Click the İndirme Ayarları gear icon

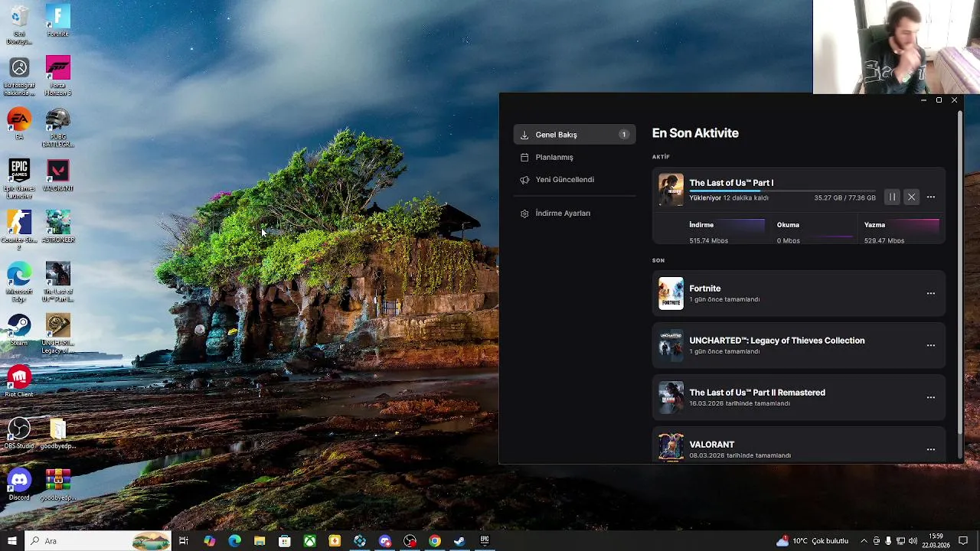524,214
